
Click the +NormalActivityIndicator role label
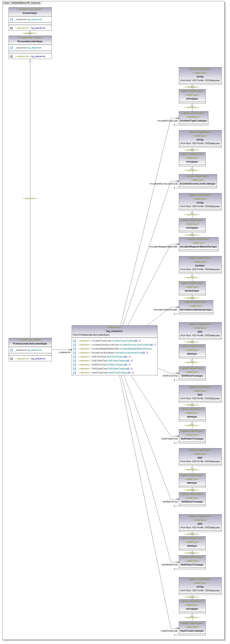[165, 310]
